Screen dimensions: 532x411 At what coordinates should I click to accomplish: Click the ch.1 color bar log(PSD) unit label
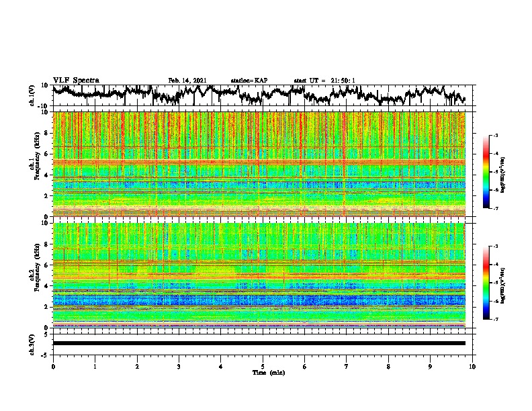pyautogui.click(x=503, y=175)
